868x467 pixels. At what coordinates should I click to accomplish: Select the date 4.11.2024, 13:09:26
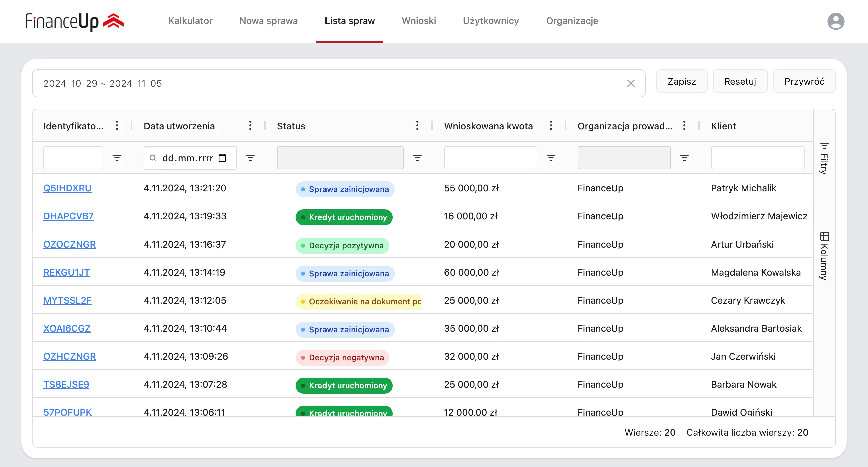(x=186, y=356)
